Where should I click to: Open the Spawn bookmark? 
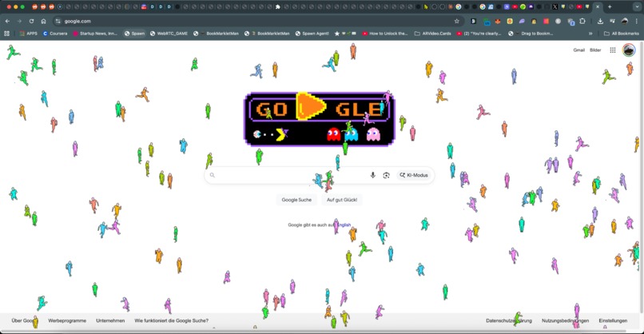(135, 34)
